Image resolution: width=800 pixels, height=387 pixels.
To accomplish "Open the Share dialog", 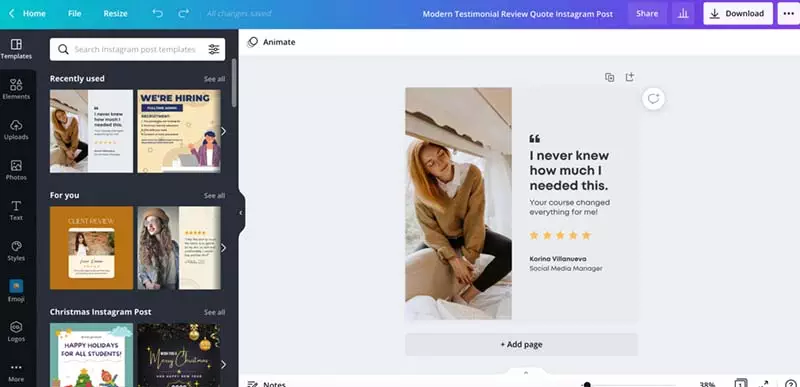I will coord(647,14).
